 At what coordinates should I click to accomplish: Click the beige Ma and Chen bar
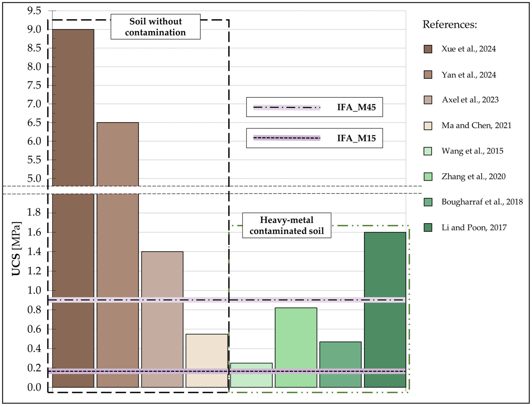207,354
